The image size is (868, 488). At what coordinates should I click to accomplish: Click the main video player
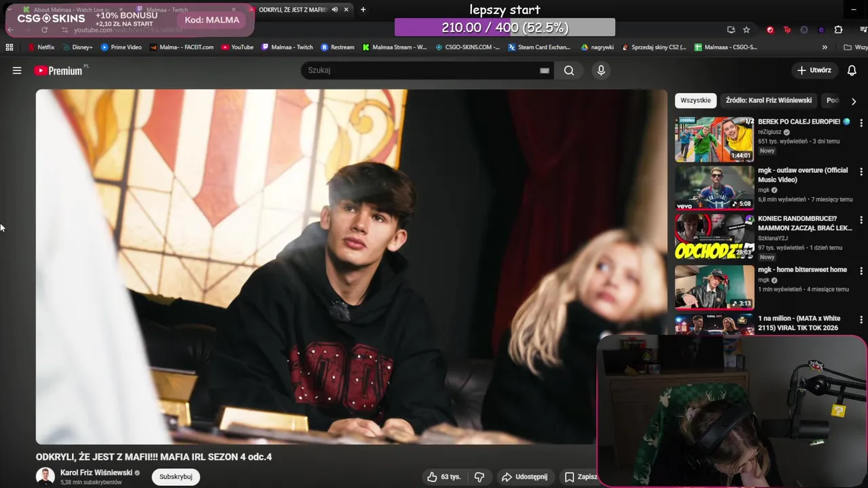351,266
